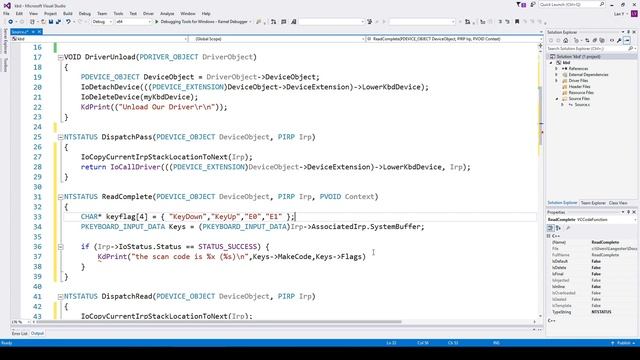Open the Debug configuration dropdown

click(102, 22)
